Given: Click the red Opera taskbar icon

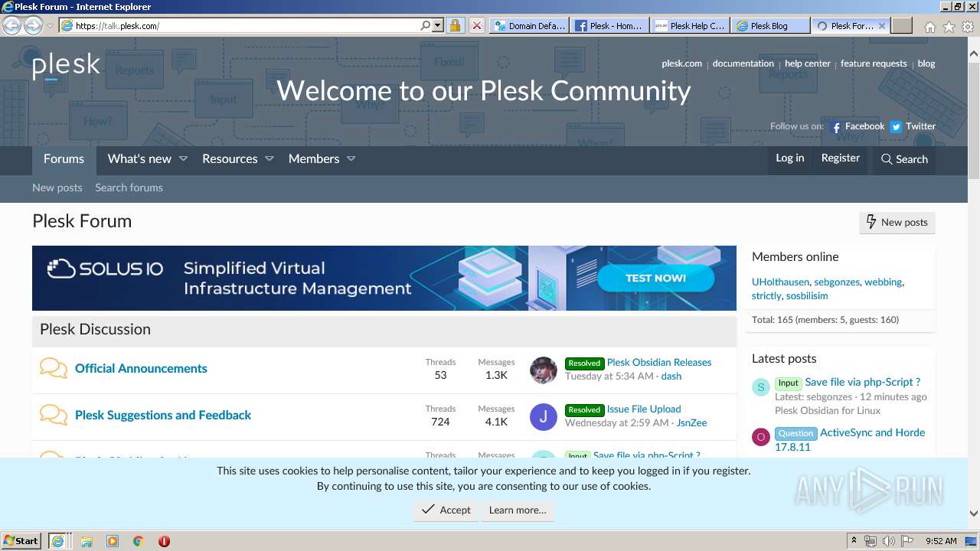Looking at the screenshot, I should [164, 541].
